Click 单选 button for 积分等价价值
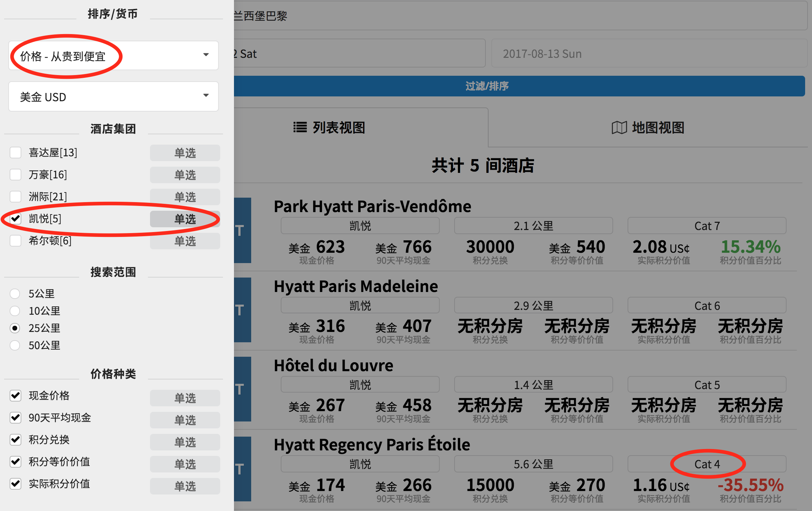The image size is (812, 511). (185, 464)
